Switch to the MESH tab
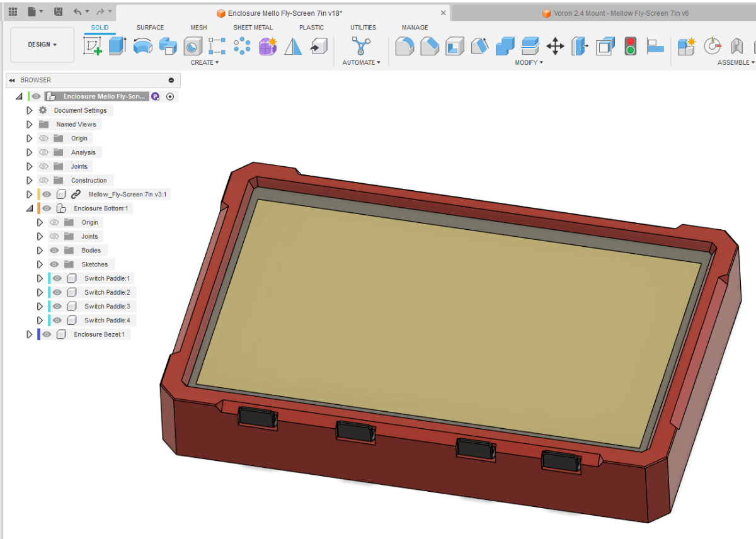 198,28
